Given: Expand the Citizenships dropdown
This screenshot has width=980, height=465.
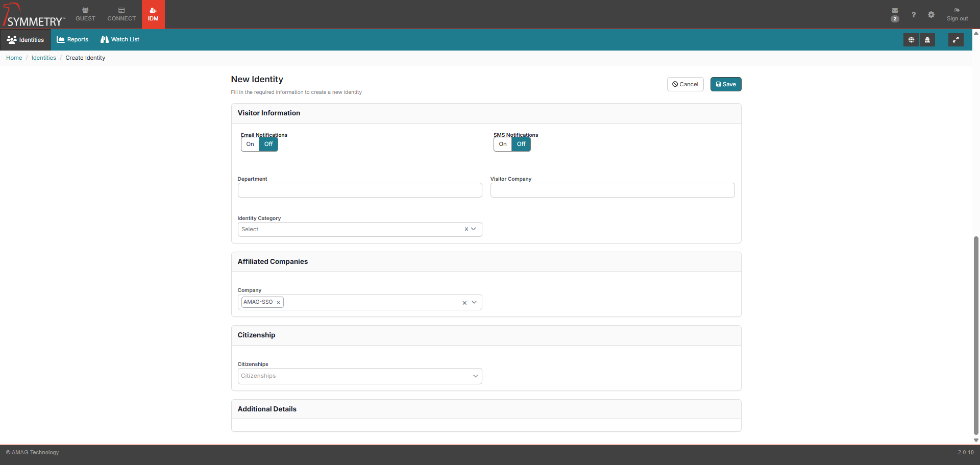Looking at the screenshot, I should tap(475, 376).
